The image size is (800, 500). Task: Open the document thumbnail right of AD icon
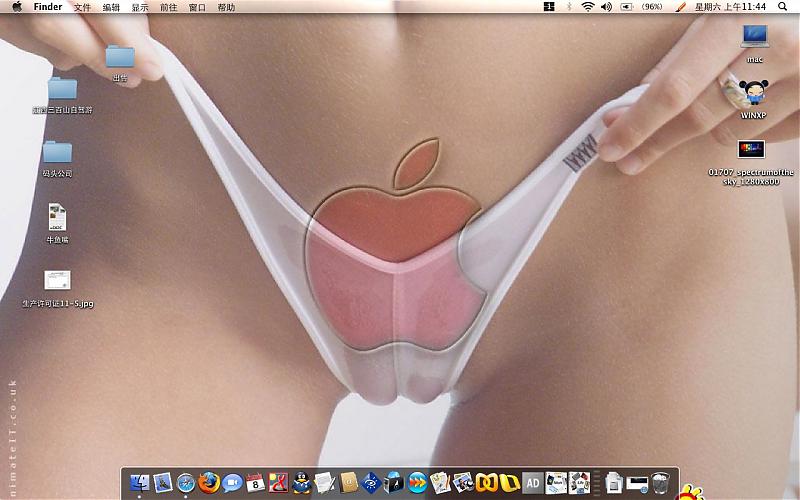pos(556,483)
